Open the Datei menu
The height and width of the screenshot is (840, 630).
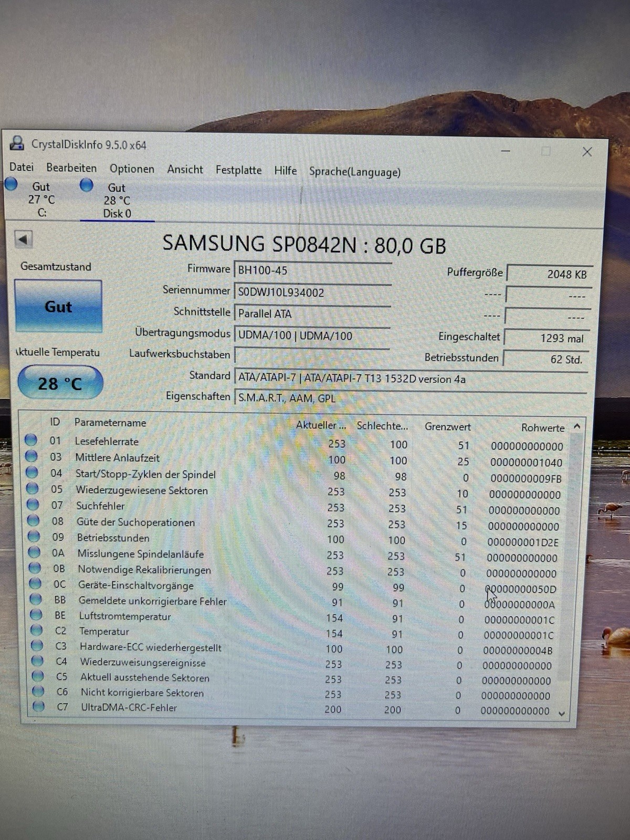[x=22, y=167]
